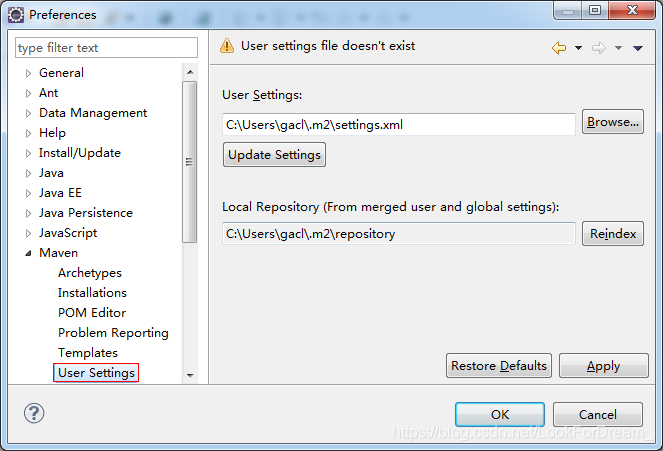This screenshot has width=663, height=451.
Task: Expand the Data Management node
Action: 28,113
